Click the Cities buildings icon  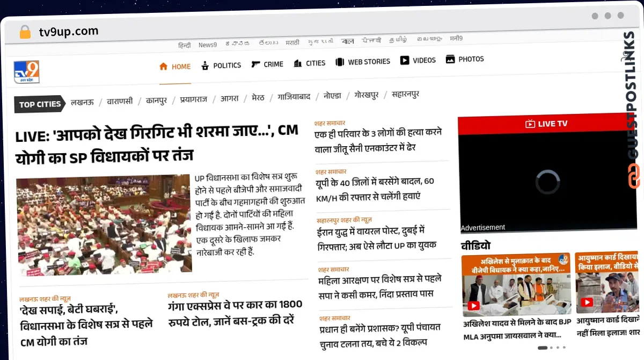click(x=298, y=63)
